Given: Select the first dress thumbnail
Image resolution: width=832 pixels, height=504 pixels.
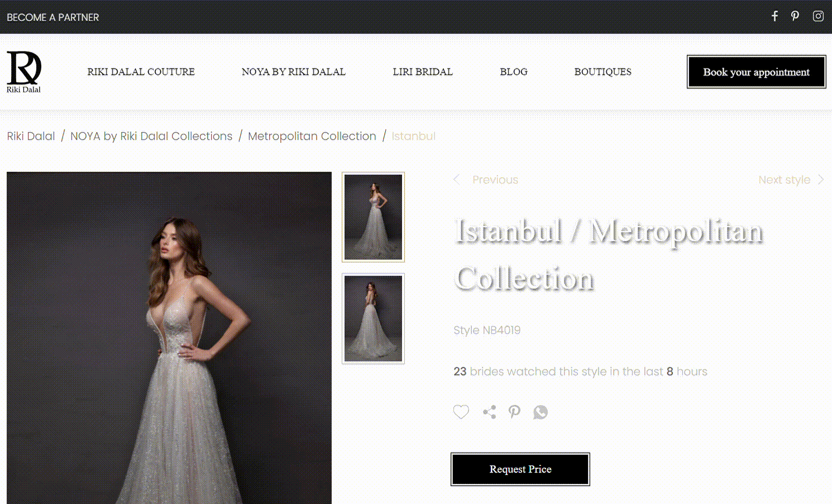Looking at the screenshot, I should click(x=373, y=217).
